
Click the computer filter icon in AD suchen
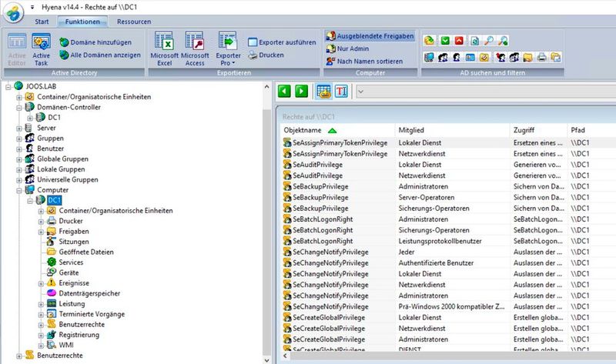click(429, 57)
